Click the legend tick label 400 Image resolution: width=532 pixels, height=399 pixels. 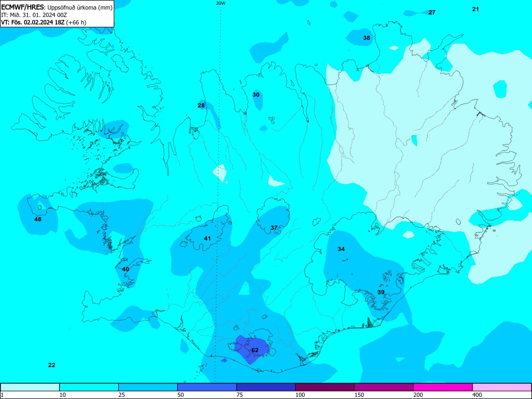(x=477, y=395)
